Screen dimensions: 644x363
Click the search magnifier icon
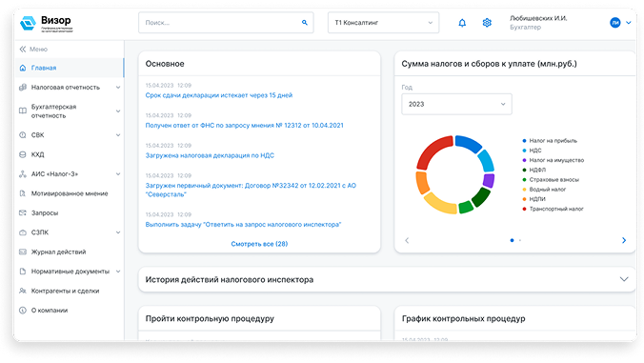pyautogui.click(x=304, y=23)
